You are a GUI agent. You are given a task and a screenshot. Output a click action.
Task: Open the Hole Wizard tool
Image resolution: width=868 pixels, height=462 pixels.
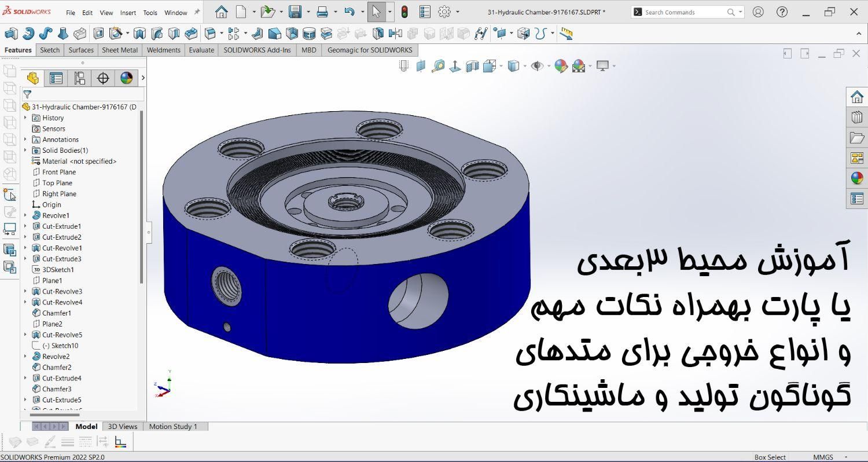pyautogui.click(x=116, y=34)
